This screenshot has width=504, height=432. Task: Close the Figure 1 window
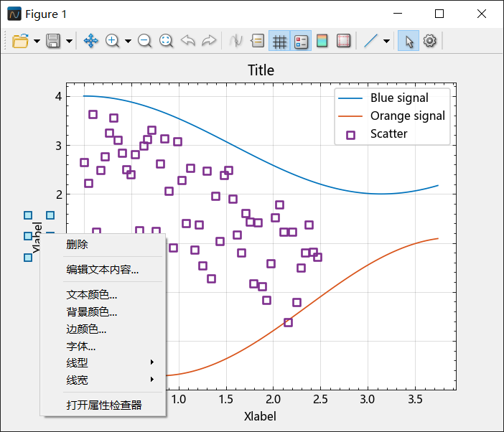482,14
